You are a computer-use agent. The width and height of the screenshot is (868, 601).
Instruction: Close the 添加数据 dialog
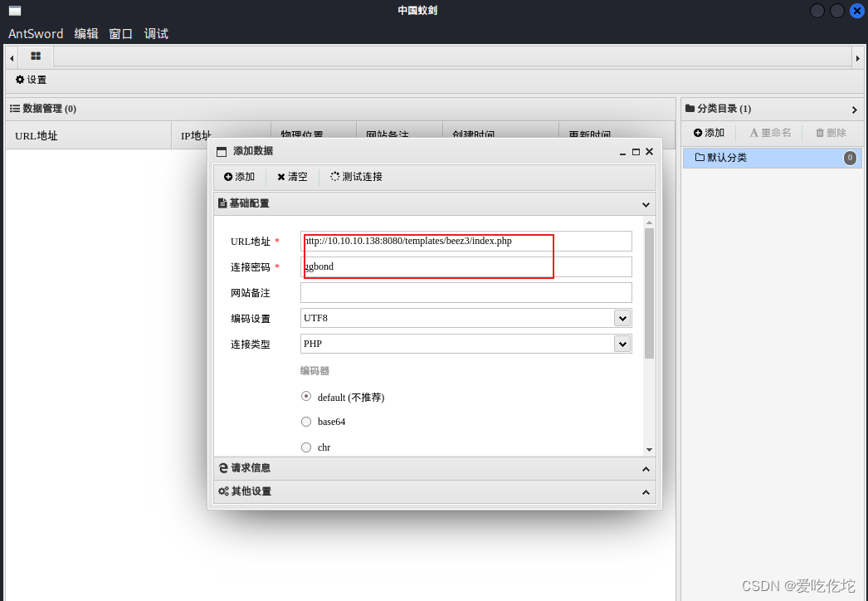[649, 151]
